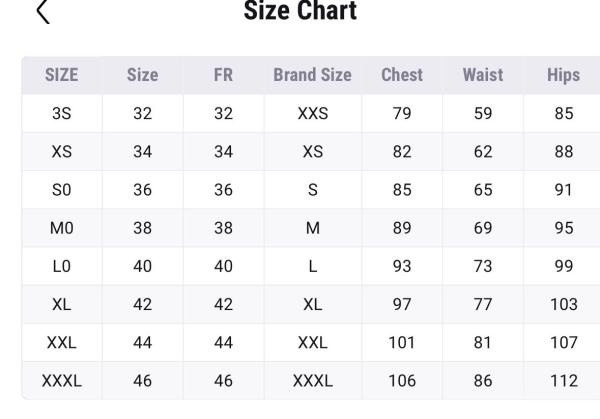The image size is (600, 419).
Task: Click hips measurement 91 cell
Action: point(564,190)
